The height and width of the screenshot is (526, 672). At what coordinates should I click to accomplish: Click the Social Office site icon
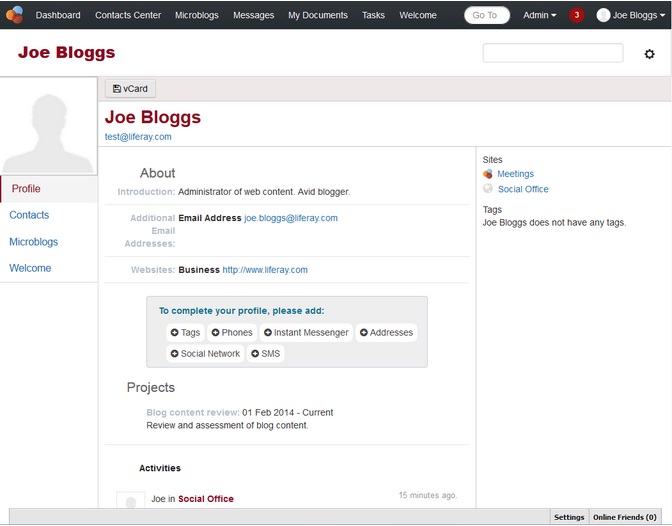[x=488, y=189]
